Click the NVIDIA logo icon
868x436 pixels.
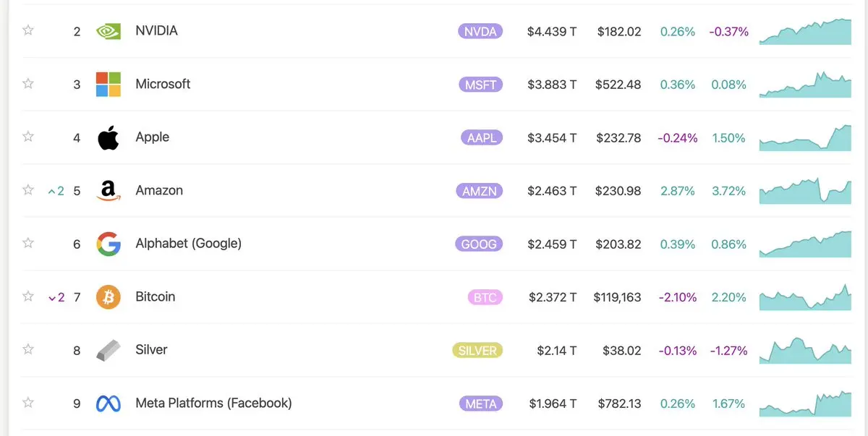coord(109,31)
